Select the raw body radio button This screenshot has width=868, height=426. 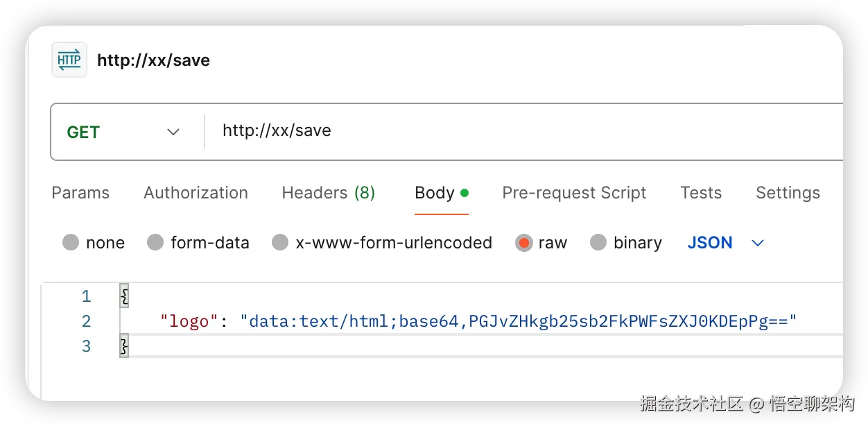point(524,243)
